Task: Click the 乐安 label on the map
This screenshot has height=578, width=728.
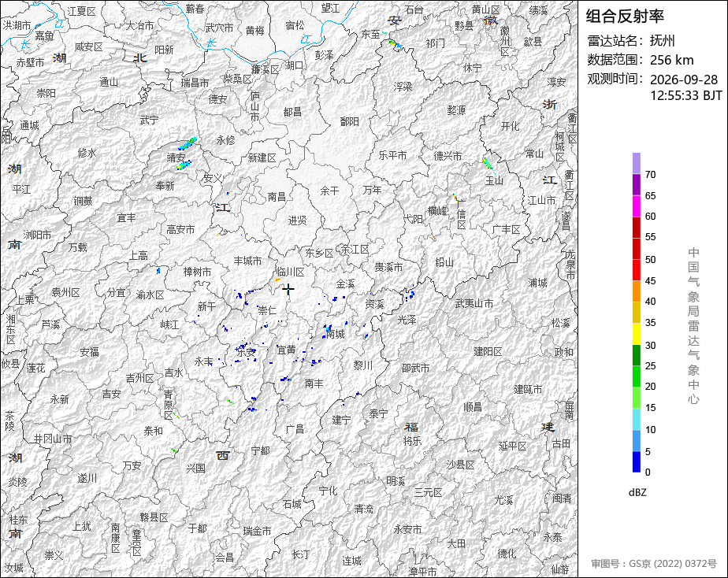Action: coord(246,352)
